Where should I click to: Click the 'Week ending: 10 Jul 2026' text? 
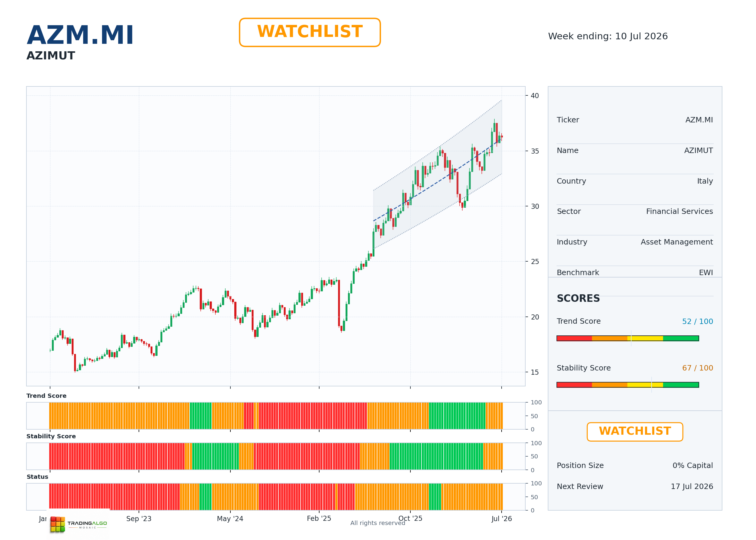pyautogui.click(x=608, y=36)
